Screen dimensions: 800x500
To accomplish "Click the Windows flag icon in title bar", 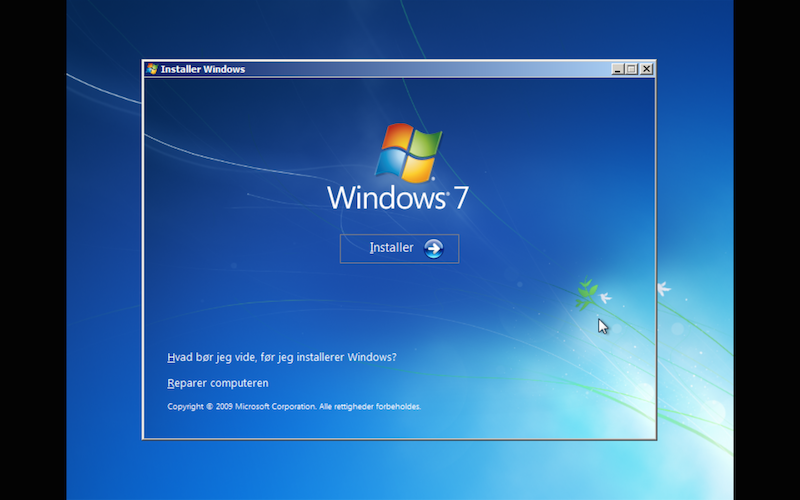I will click(152, 69).
